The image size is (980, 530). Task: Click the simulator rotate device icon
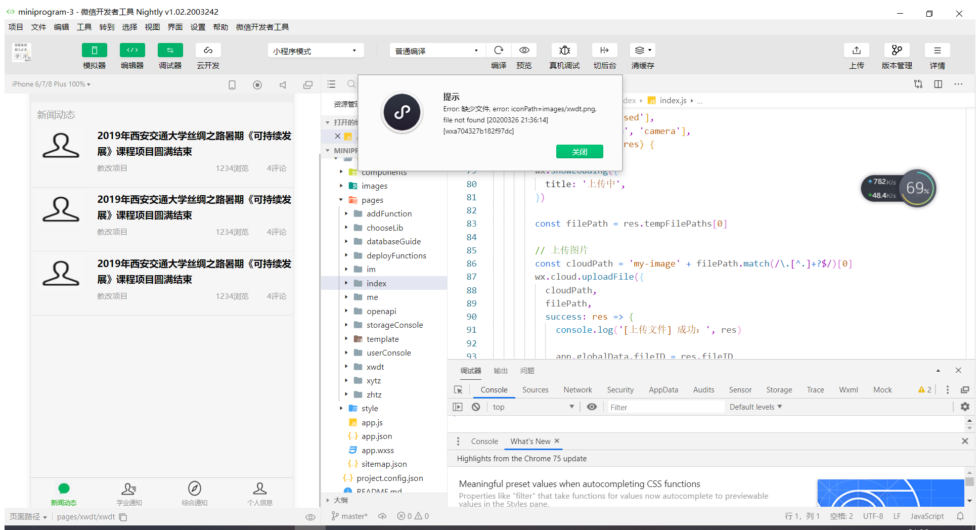coord(232,85)
